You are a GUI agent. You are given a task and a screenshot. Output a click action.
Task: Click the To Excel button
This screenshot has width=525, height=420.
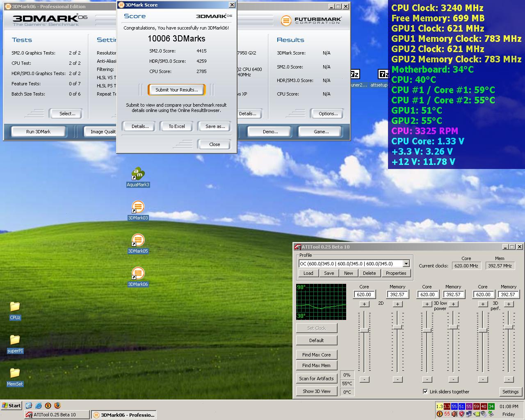[177, 126]
